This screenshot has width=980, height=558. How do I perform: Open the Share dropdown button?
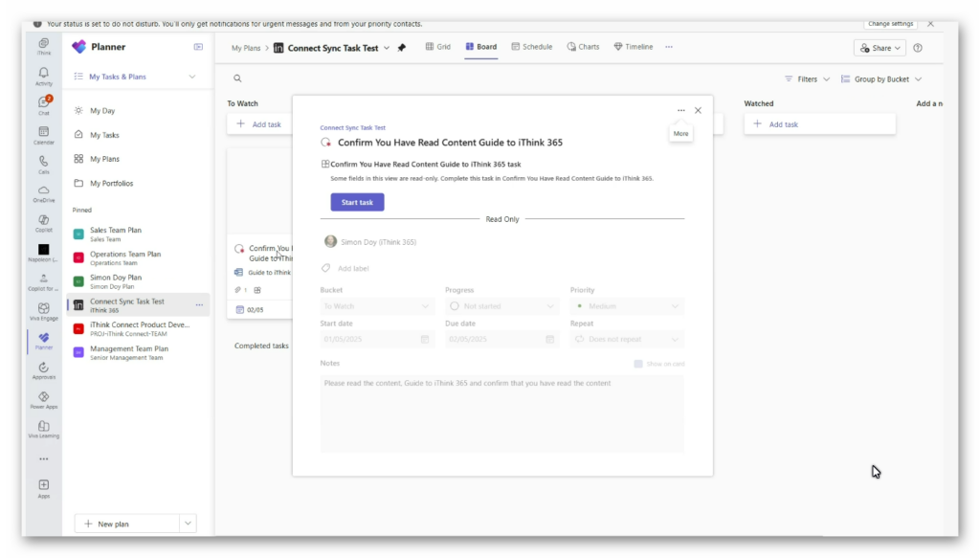(x=880, y=48)
